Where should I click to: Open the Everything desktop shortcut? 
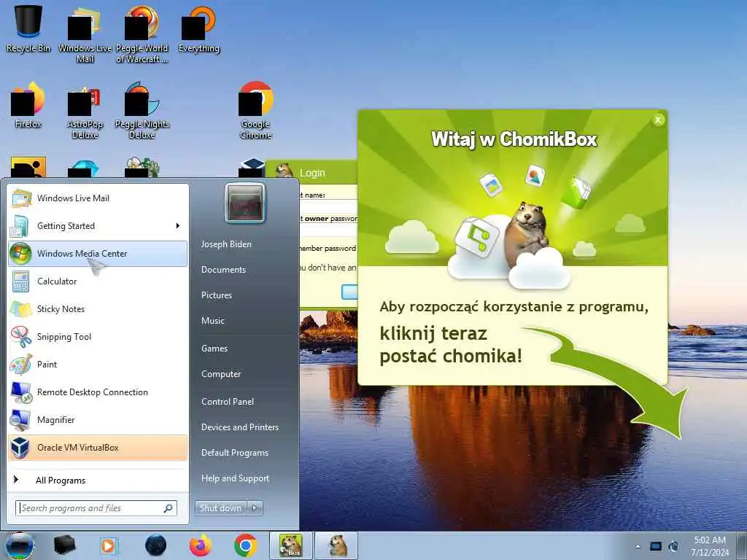pos(198,28)
